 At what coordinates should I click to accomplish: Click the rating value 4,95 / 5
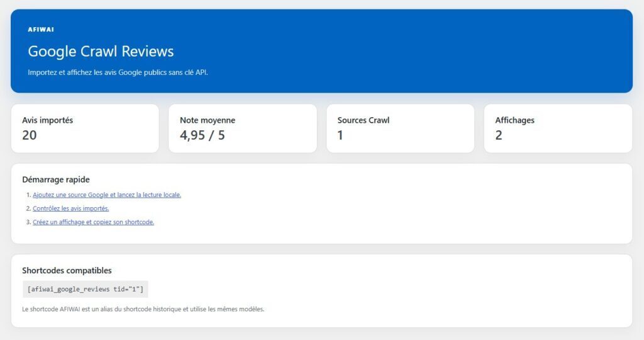(202, 135)
